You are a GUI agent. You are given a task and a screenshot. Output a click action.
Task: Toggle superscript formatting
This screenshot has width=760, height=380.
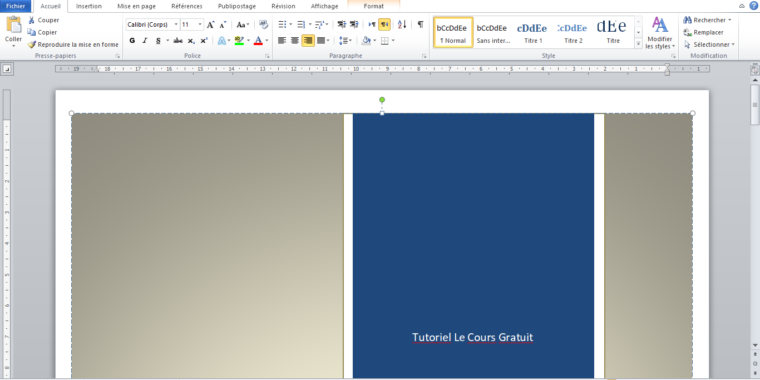click(204, 41)
